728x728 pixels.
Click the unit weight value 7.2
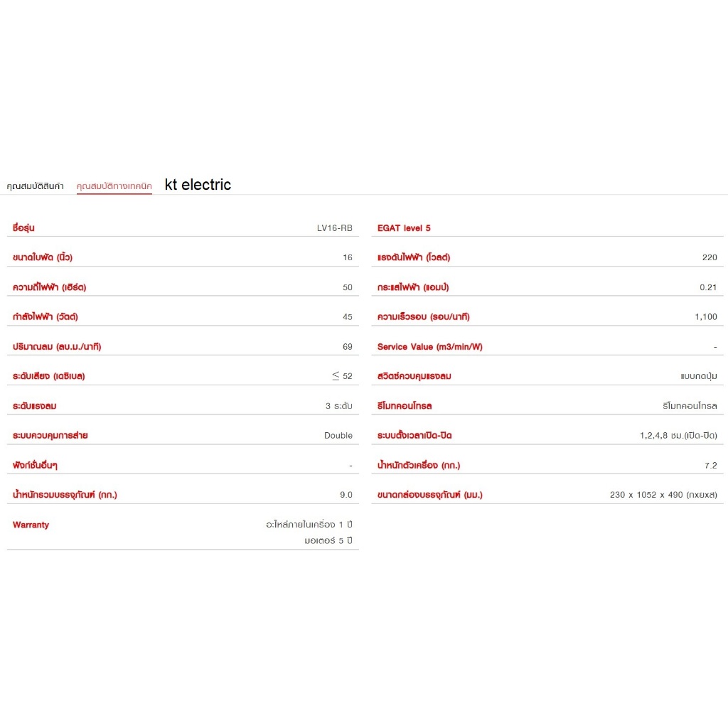(x=710, y=465)
